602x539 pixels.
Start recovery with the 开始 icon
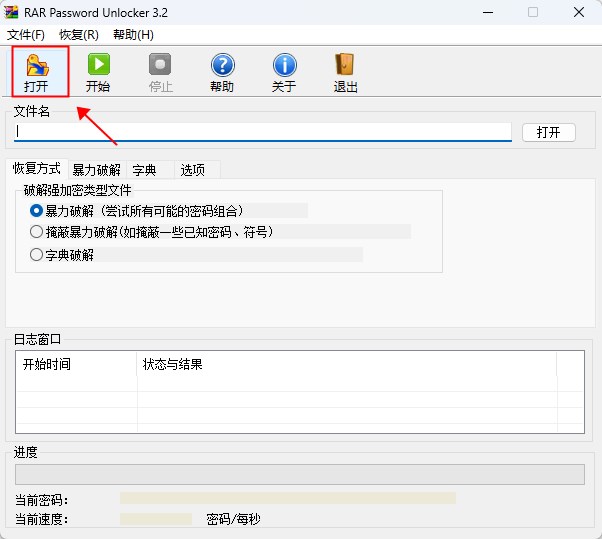(x=98, y=72)
